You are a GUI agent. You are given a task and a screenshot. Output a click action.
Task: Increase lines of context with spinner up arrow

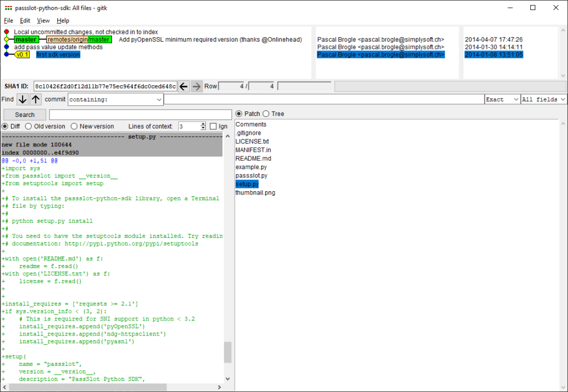pos(203,124)
